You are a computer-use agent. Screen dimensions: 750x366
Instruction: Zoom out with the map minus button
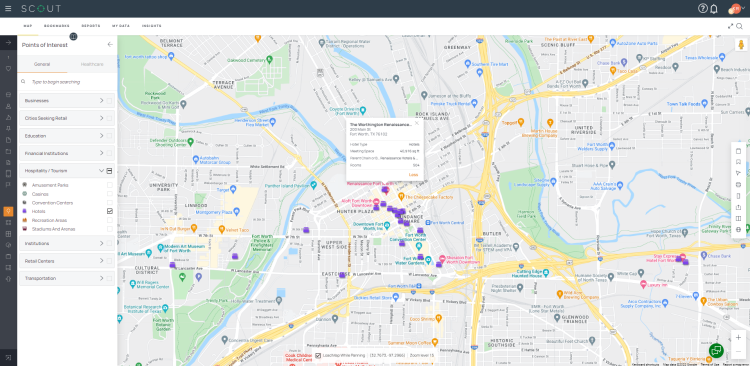click(x=738, y=351)
